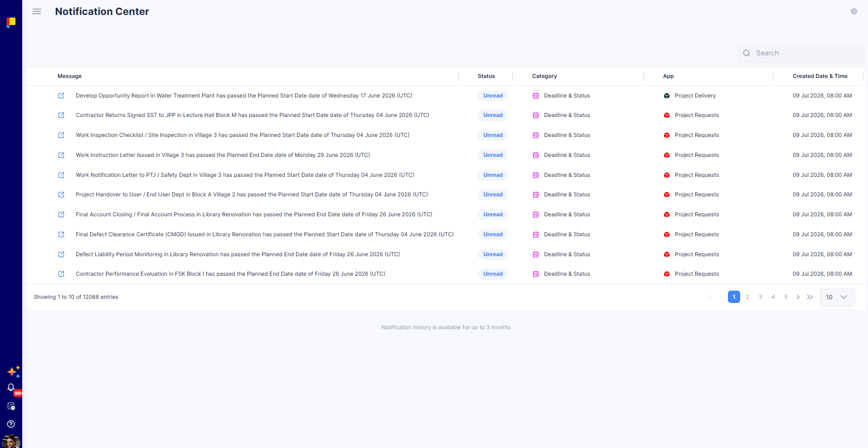
Task: Open link for Contractor Returns Signed SST notification
Action: pyautogui.click(x=61, y=115)
